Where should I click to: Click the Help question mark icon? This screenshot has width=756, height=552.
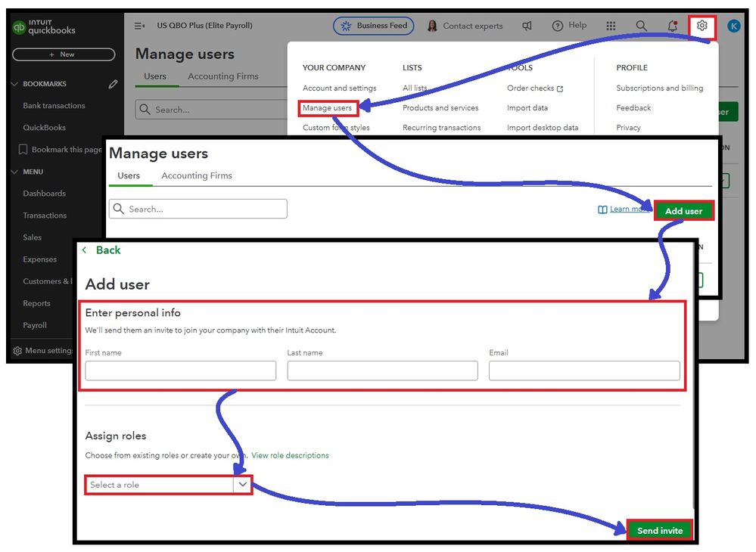pos(558,26)
